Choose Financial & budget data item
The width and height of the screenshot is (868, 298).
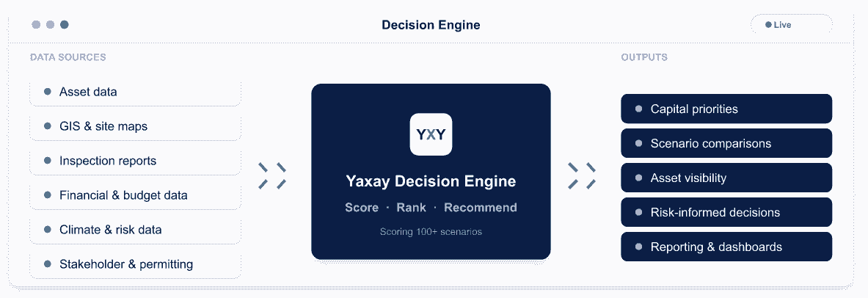click(x=136, y=195)
